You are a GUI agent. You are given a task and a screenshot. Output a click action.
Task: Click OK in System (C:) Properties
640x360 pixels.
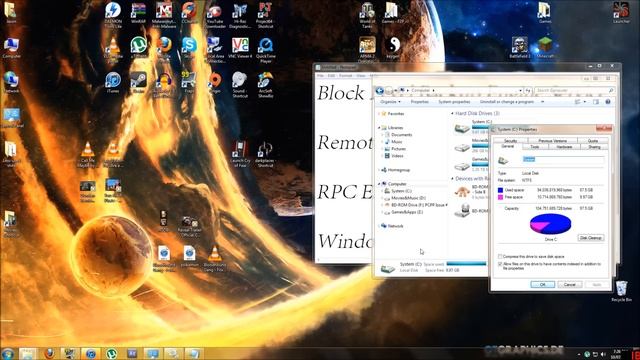(x=542, y=284)
